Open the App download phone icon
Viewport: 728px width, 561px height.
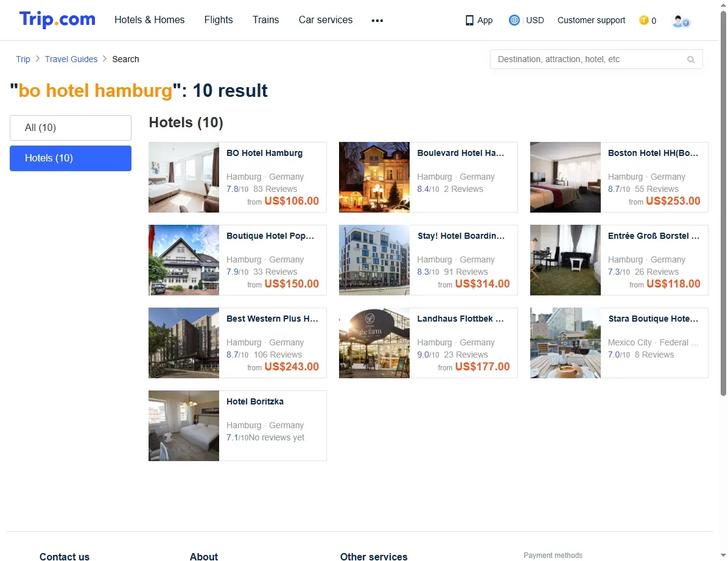click(469, 21)
